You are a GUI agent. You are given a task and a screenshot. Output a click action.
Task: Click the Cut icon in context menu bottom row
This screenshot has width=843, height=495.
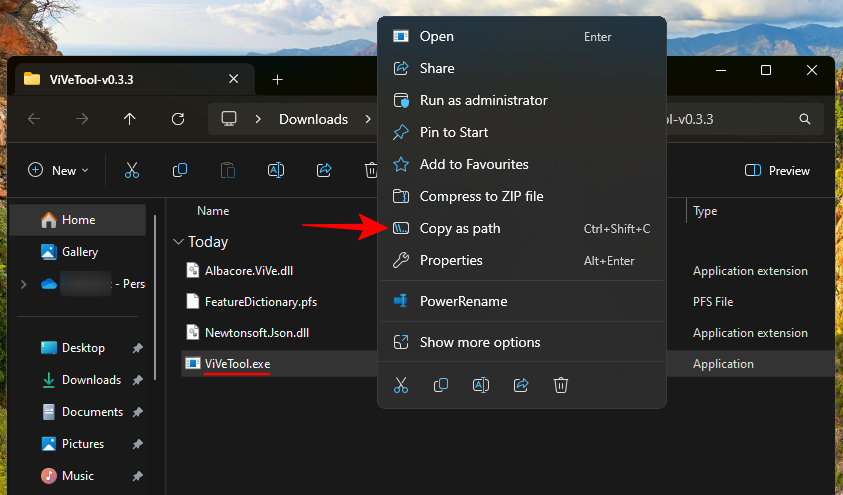401,385
